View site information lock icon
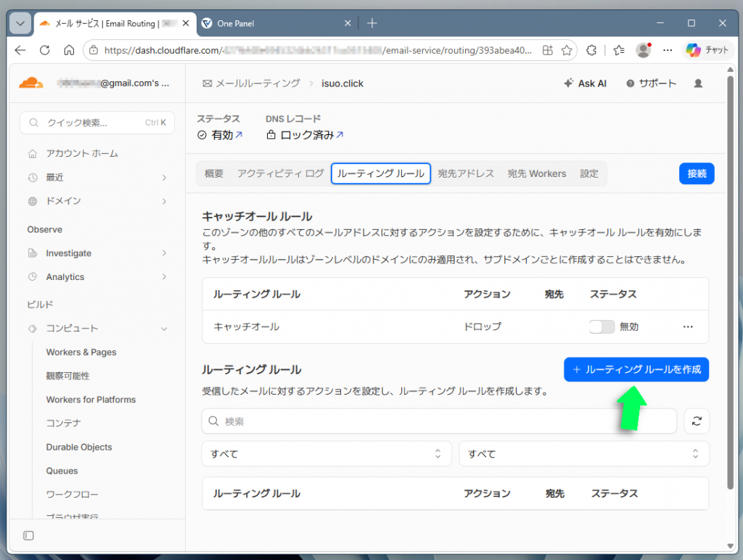Screen dimensions: 743x560 pos(94,50)
